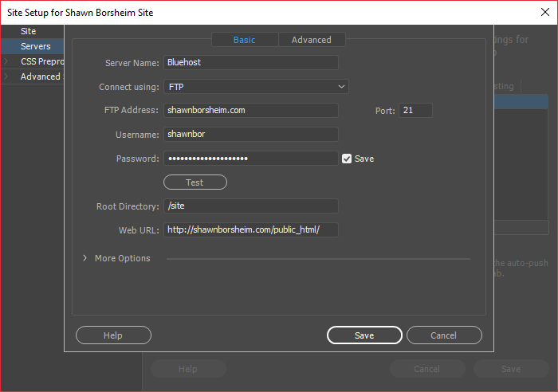Viewport: 558px width, 392px height.
Task: Switch to the Advanced tab
Action: pyautogui.click(x=312, y=40)
